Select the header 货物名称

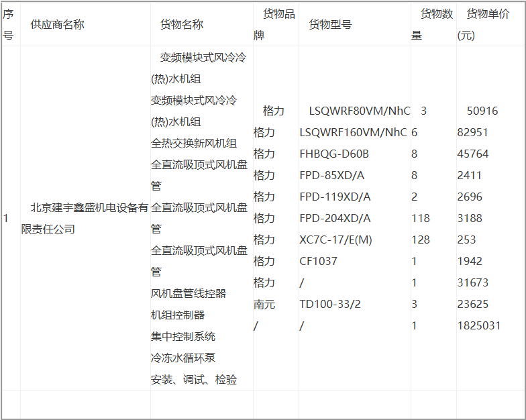181,24
